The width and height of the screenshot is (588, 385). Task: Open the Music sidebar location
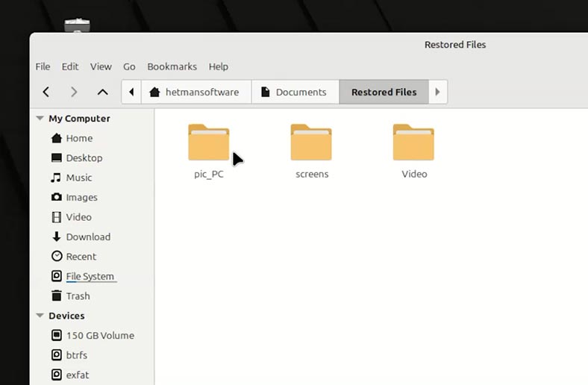[x=78, y=178]
